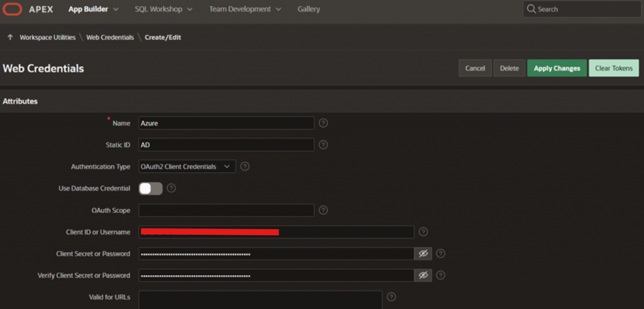The height and width of the screenshot is (309, 644).
Task: Click the Static ID field containing AD
Action: point(226,145)
